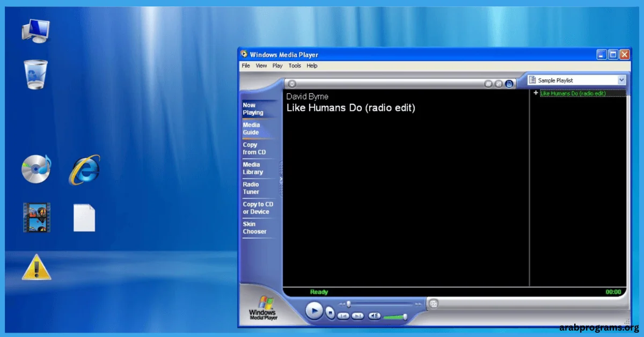This screenshot has height=337, width=644.
Task: Click the Previous track button
Action: pyautogui.click(x=343, y=316)
